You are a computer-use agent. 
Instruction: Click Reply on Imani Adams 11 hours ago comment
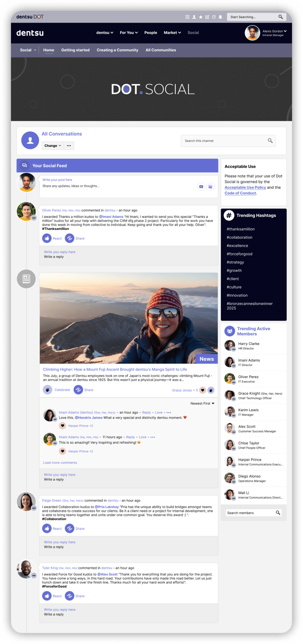(x=131, y=437)
